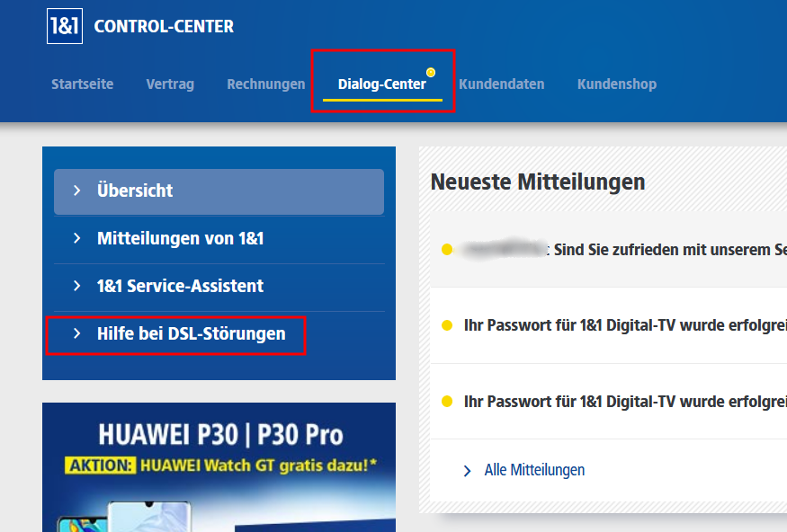Screen dimensions: 787x532
Task: Click the chevron beside 1&1 Service-Assistent
Action: (76, 286)
